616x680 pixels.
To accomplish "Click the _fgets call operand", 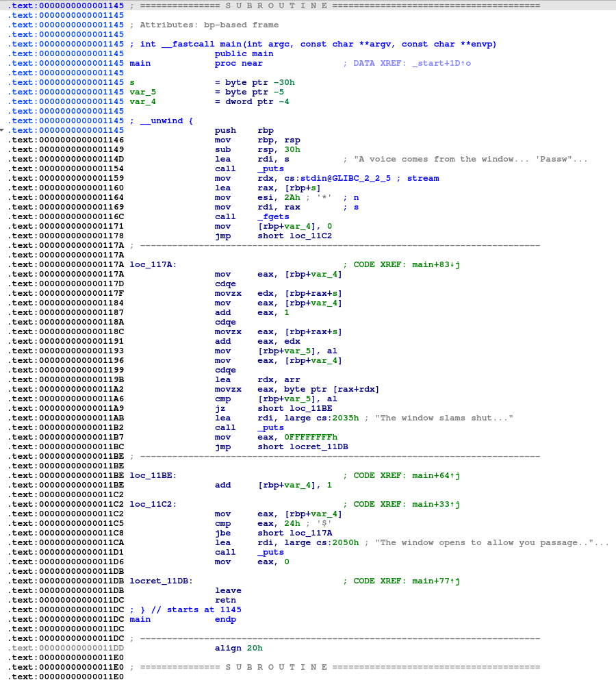I will pyautogui.click(x=273, y=216).
